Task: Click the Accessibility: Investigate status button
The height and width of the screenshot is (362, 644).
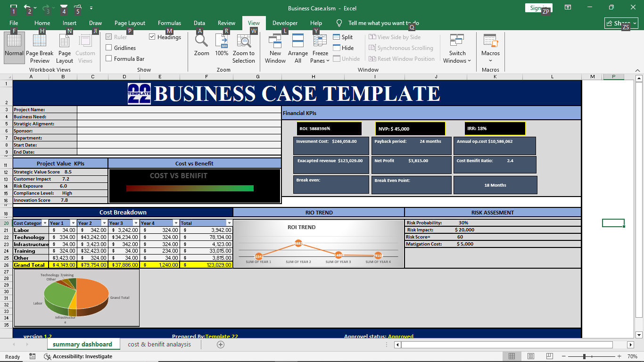Action: coord(78,356)
